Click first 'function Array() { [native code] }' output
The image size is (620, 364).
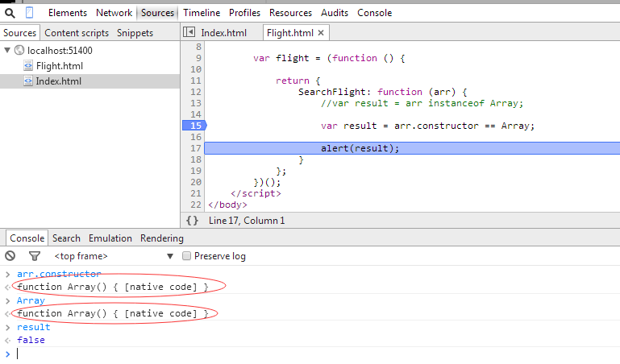pos(113,287)
